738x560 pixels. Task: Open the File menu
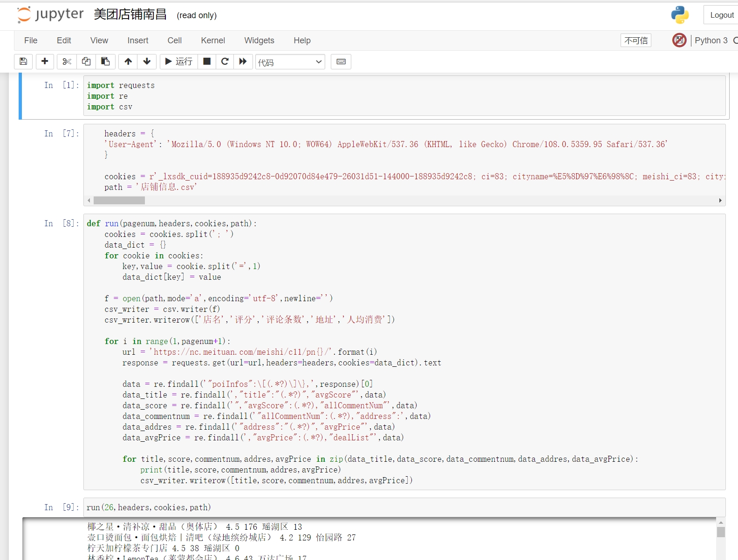[x=31, y=40]
